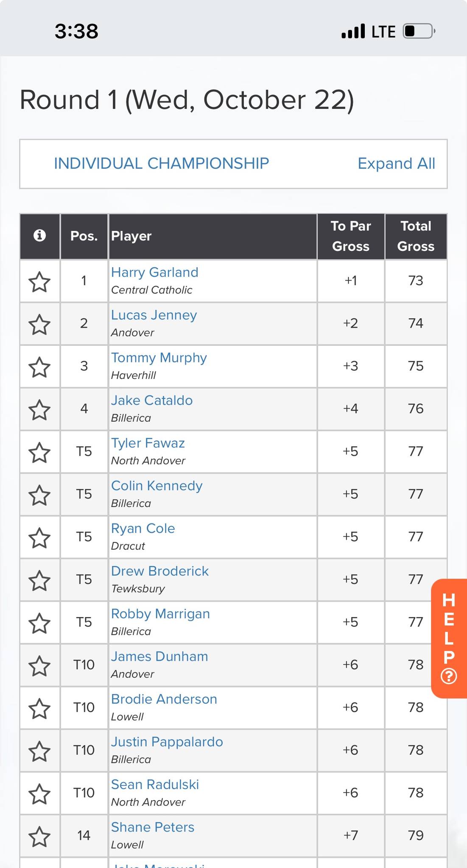Expand all leaderboard rows
The width and height of the screenshot is (467, 868).
[x=396, y=164]
